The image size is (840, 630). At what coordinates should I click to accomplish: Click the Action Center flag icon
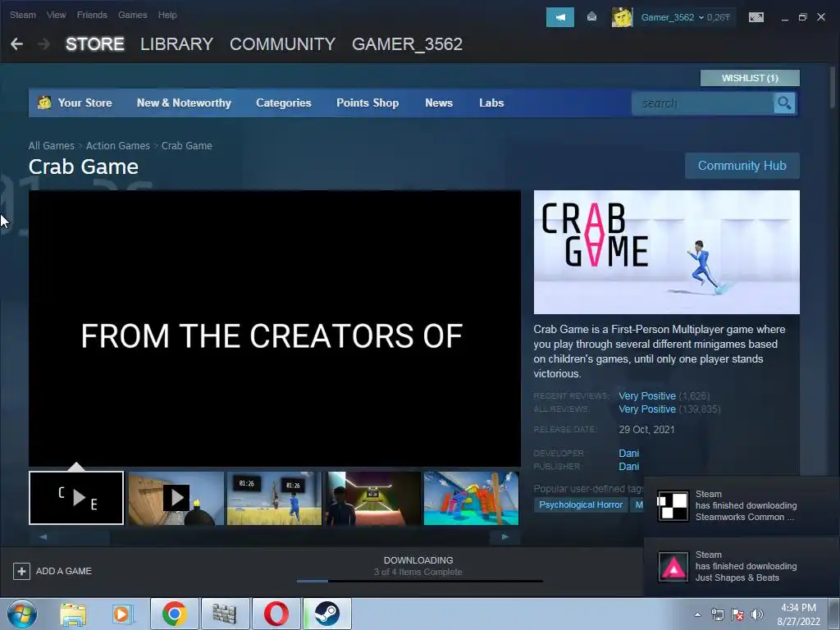tap(737, 614)
